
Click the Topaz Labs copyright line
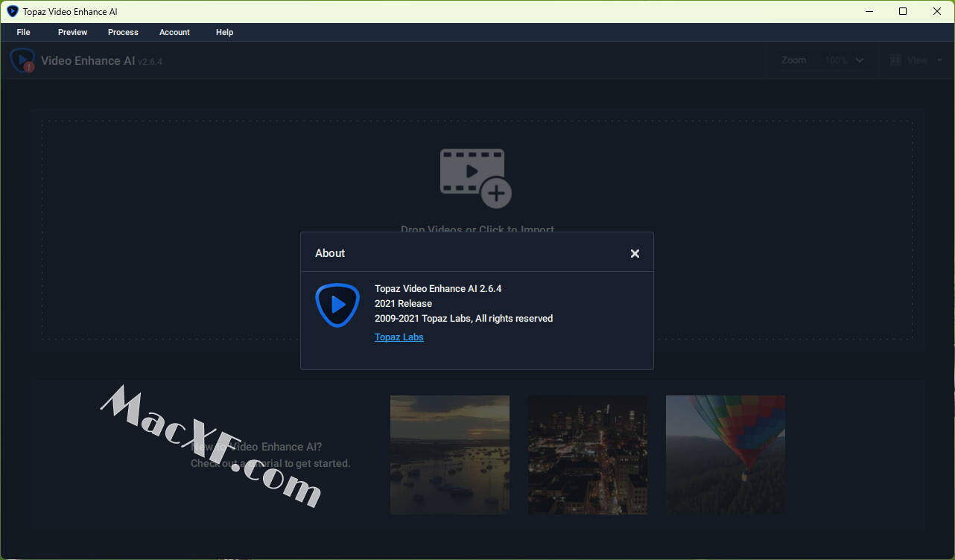tap(463, 318)
